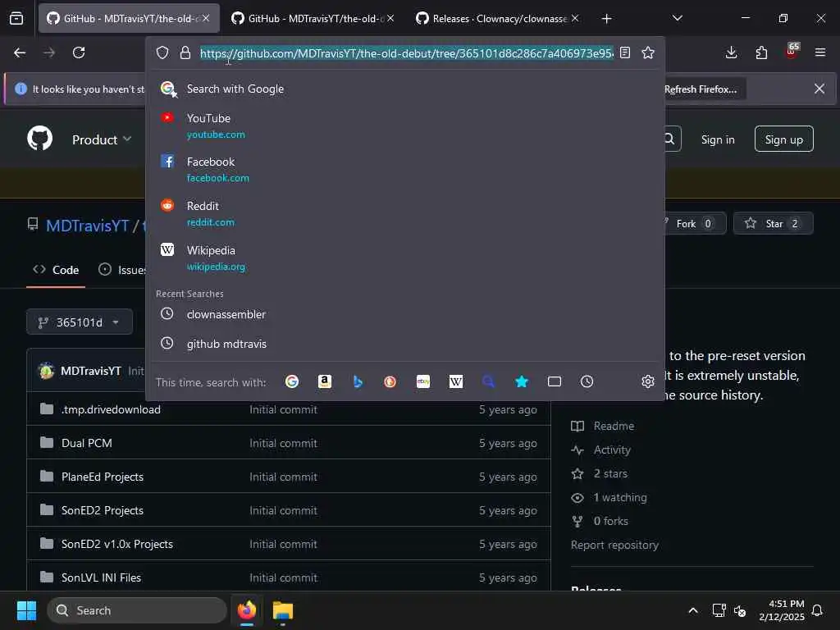
Task: Open tracking protection shield icon
Action: coord(162,52)
